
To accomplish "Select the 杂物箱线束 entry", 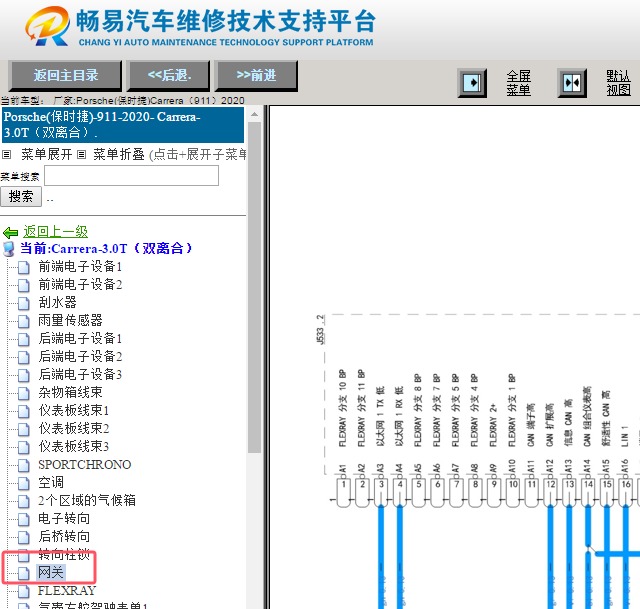I will pos(70,393).
